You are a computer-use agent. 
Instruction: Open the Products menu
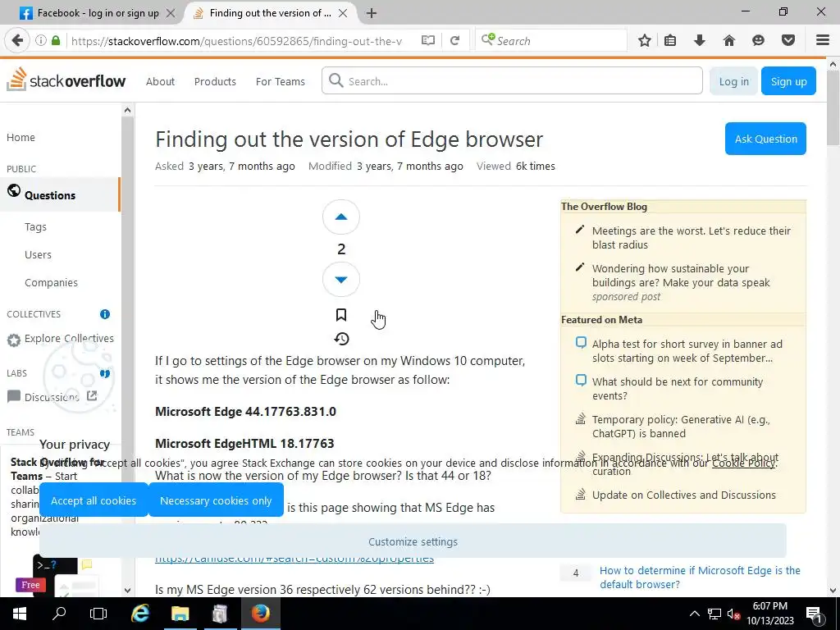(x=215, y=81)
